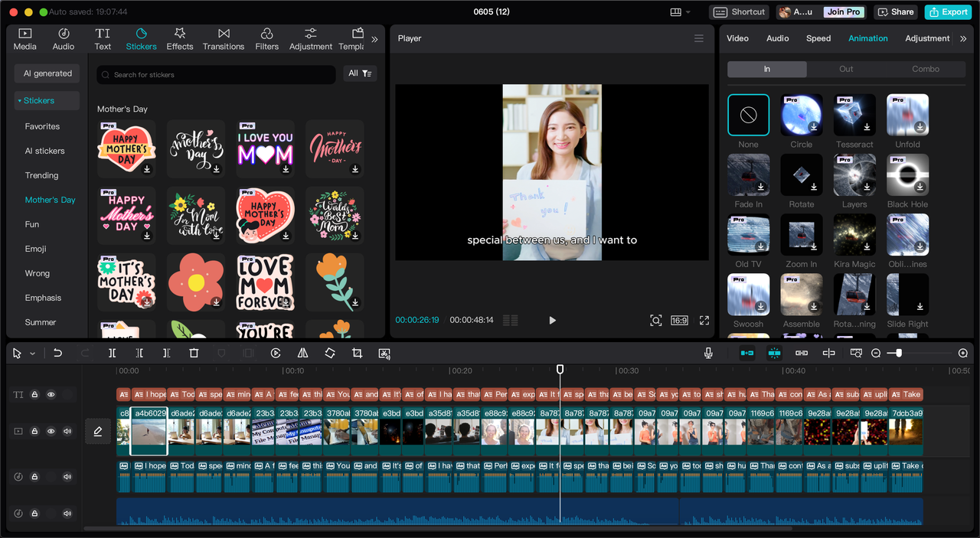Open the Trending sticker category
Image resolution: width=980 pixels, height=538 pixels.
coord(41,175)
